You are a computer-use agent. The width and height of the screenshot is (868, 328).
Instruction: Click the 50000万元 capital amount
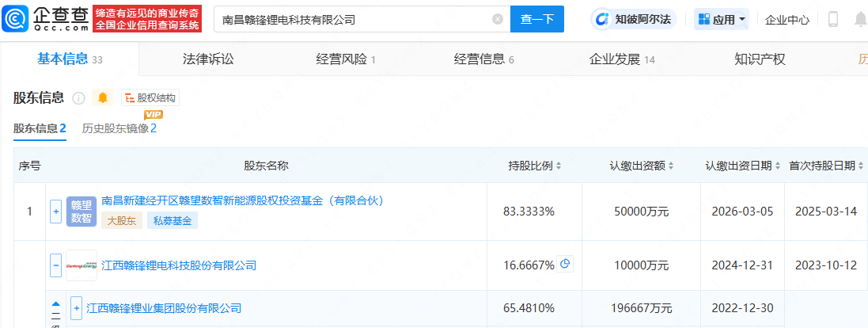(x=642, y=212)
